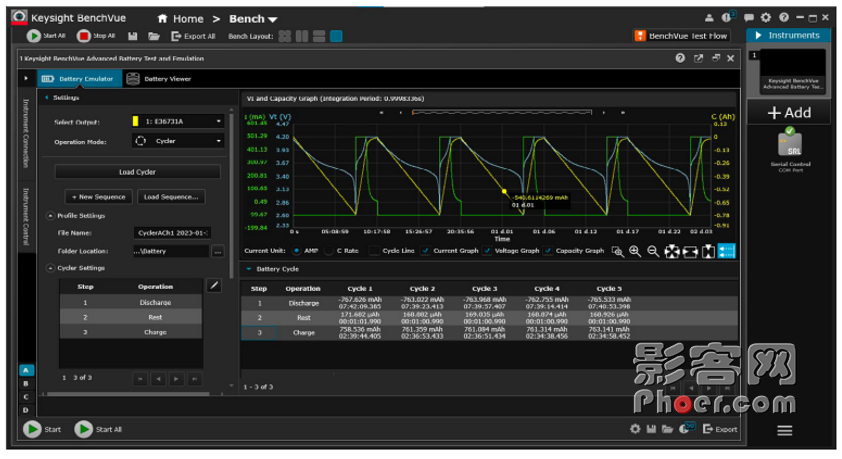Collapse the Battery Cycle table section
842x459 pixels.
click(249, 269)
